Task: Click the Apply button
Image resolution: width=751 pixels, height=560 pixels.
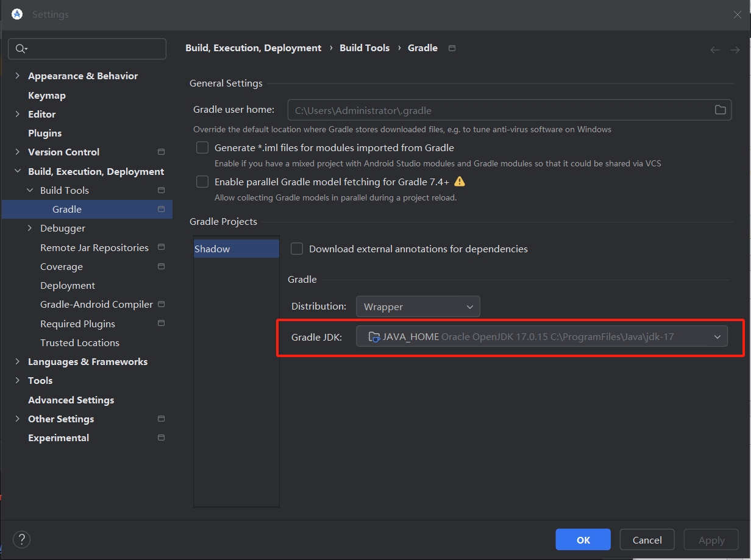Action: click(x=711, y=540)
